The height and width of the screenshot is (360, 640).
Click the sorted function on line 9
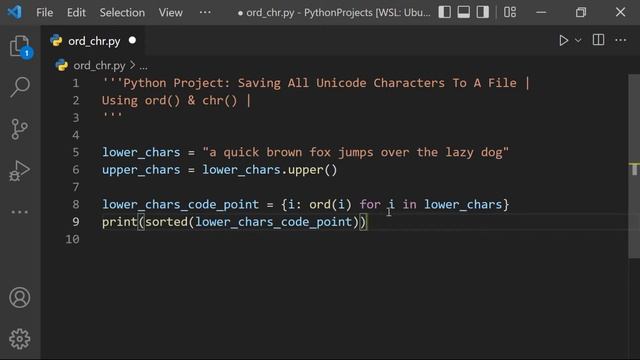166,222
